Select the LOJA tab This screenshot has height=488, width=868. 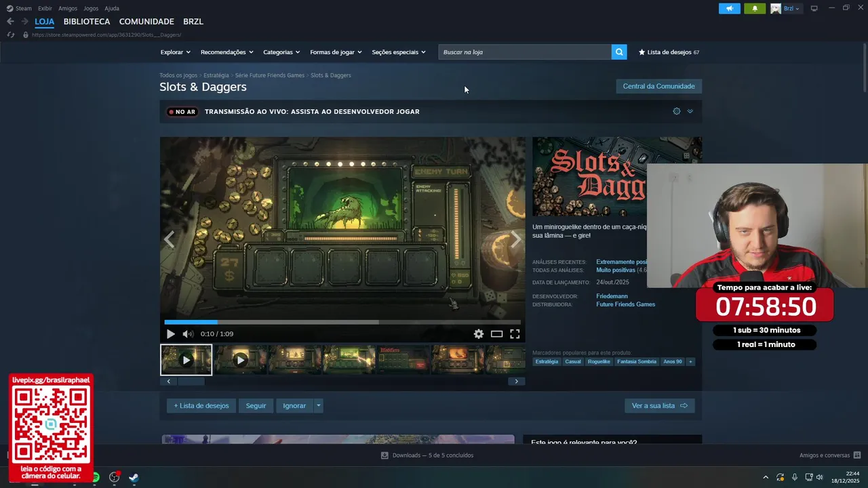pos(45,22)
